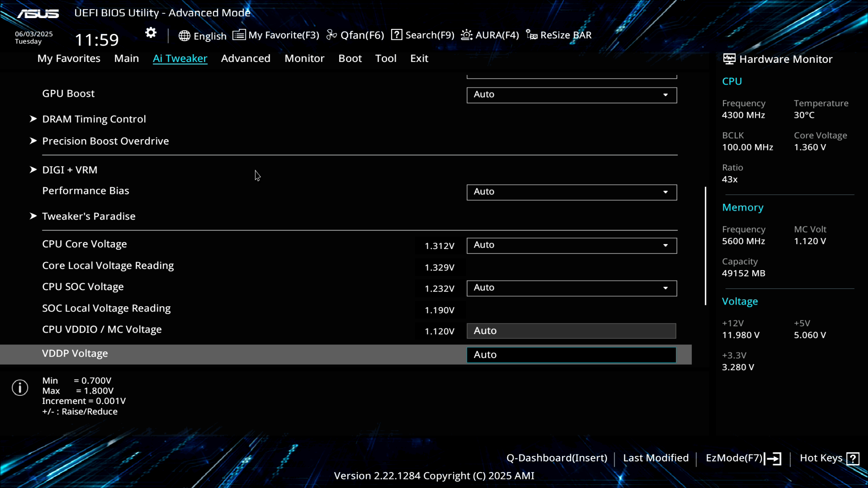Expand the Tweaker's Paradise submenu
The width and height of the screenshot is (868, 488).
(x=89, y=216)
